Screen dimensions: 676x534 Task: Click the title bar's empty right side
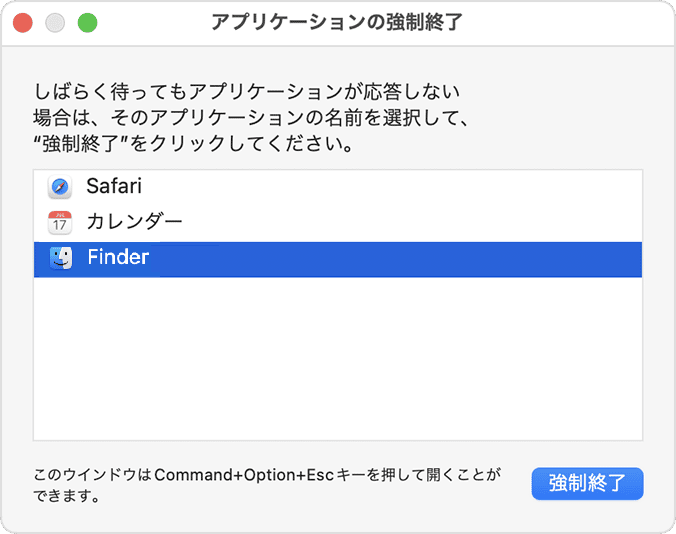point(580,22)
